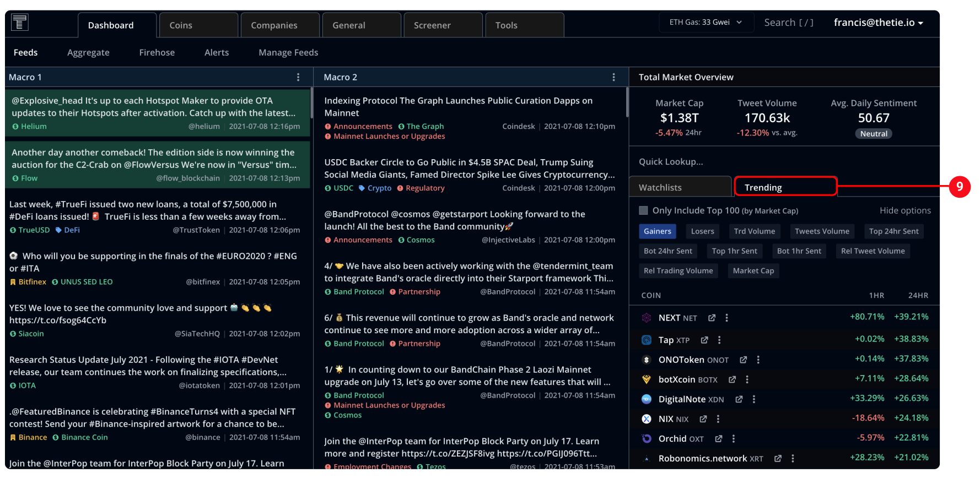
Task: Select the Gainers filter
Action: tap(658, 231)
